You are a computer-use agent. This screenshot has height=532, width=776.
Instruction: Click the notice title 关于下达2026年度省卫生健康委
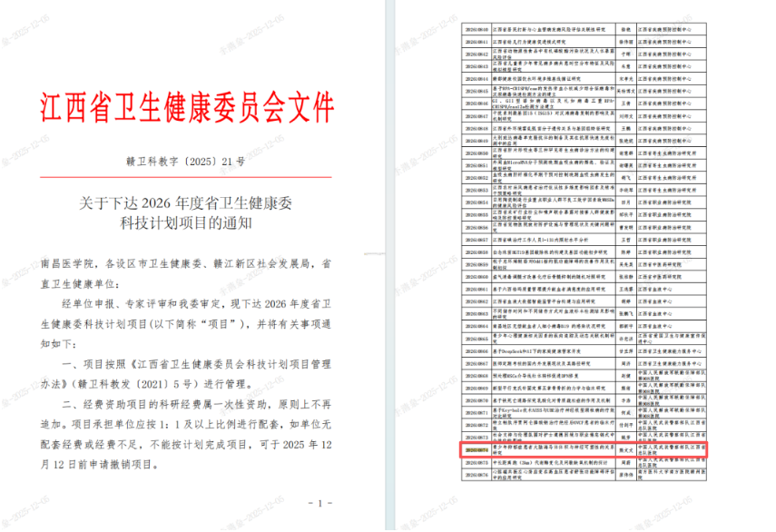pos(187,202)
